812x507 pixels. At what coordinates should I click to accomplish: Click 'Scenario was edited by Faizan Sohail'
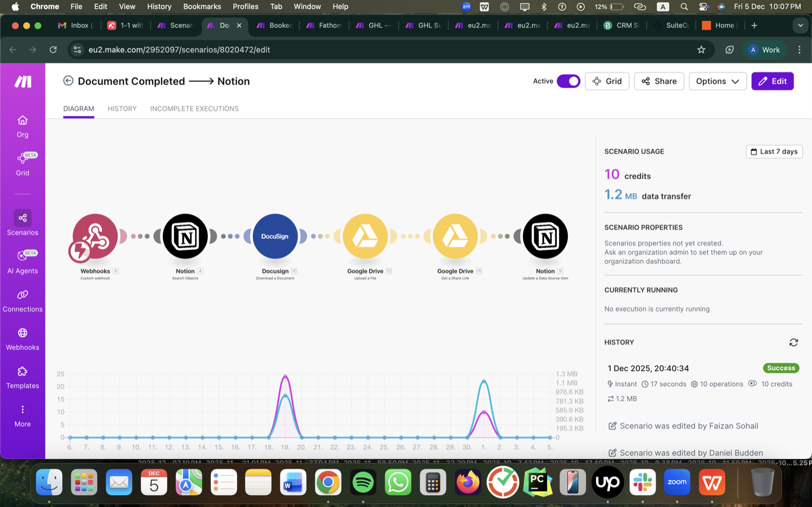click(689, 426)
